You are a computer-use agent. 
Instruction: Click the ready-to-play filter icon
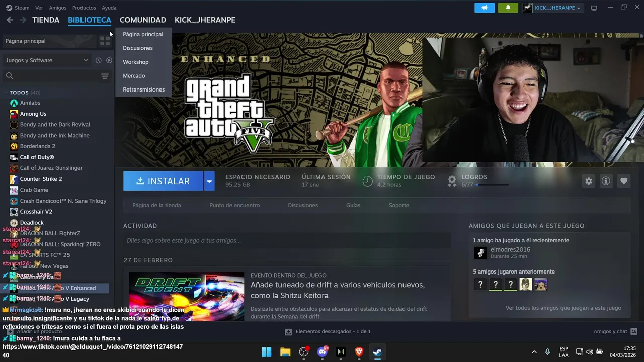point(109,60)
